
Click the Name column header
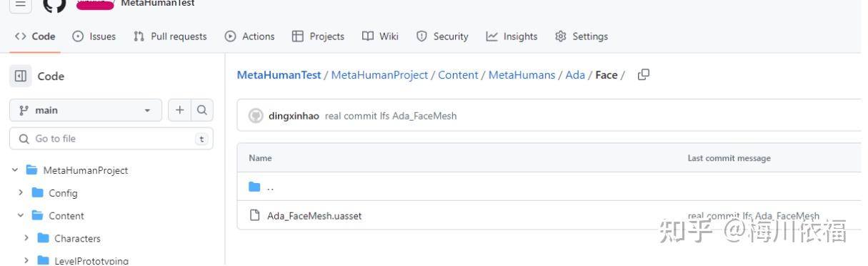260,158
